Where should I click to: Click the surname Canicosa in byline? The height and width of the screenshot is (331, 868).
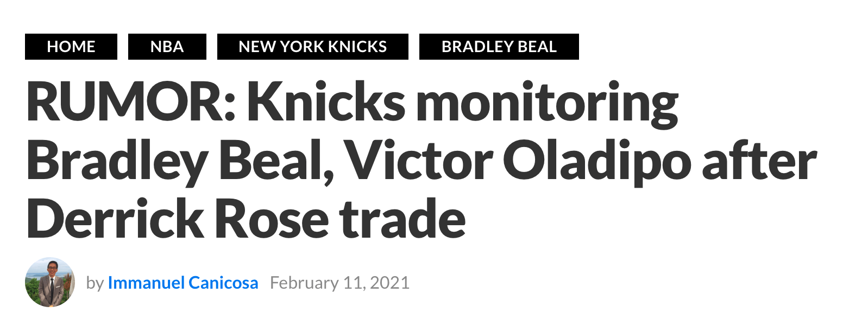coord(223,283)
